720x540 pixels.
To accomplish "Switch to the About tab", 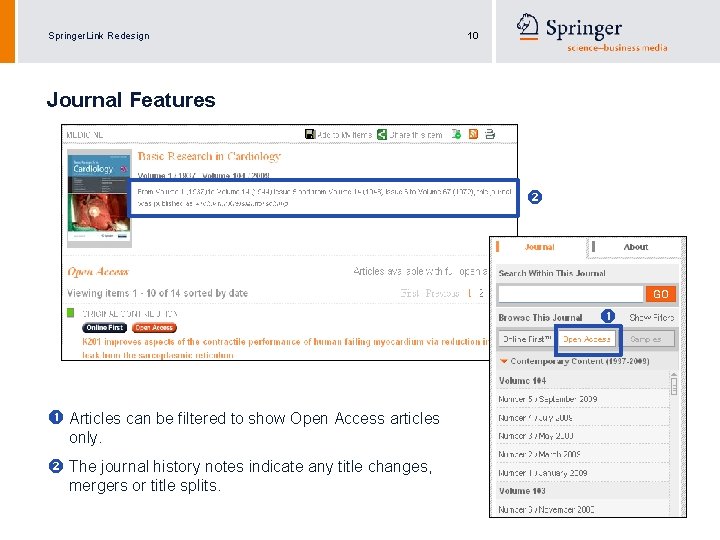I will click(636, 247).
